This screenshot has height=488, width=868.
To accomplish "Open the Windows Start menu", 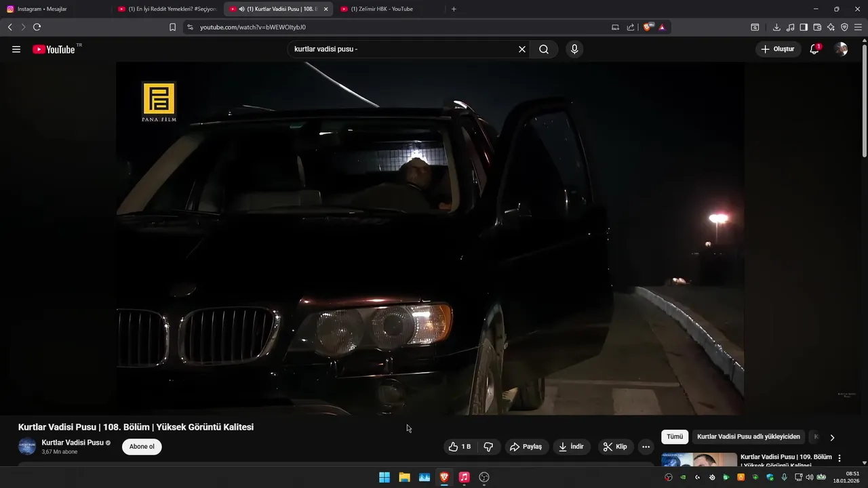I will [x=384, y=477].
